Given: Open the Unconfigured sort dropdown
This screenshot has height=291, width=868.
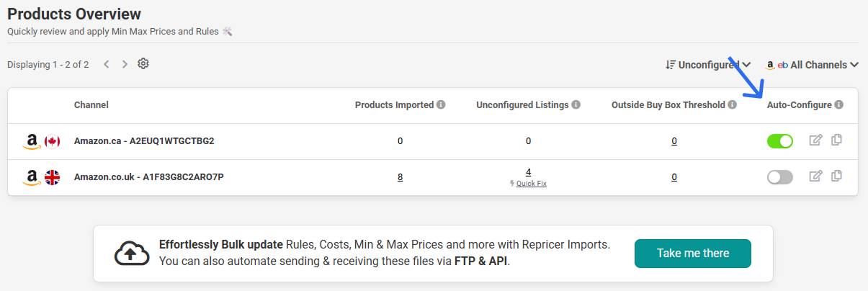Looking at the screenshot, I should pos(709,65).
